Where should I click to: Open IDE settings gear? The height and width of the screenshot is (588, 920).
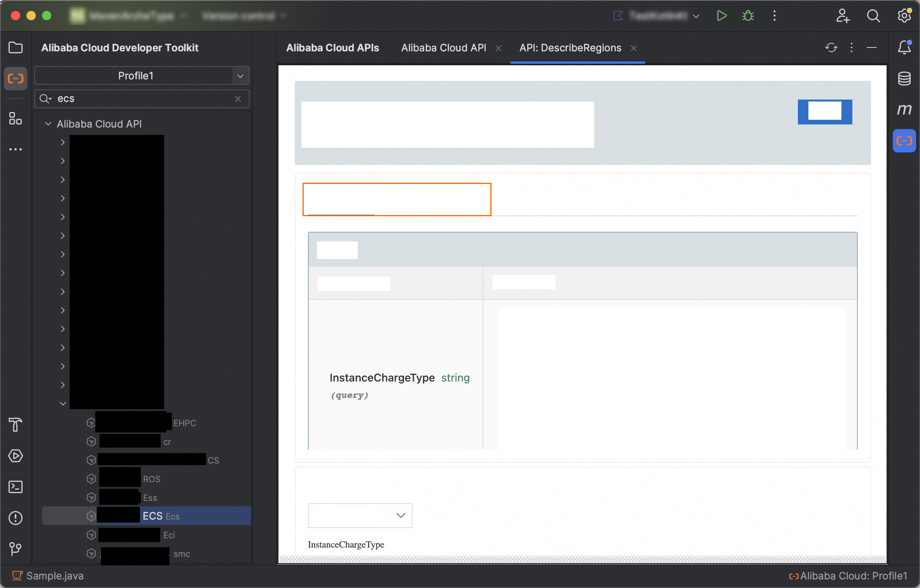[x=904, y=16]
